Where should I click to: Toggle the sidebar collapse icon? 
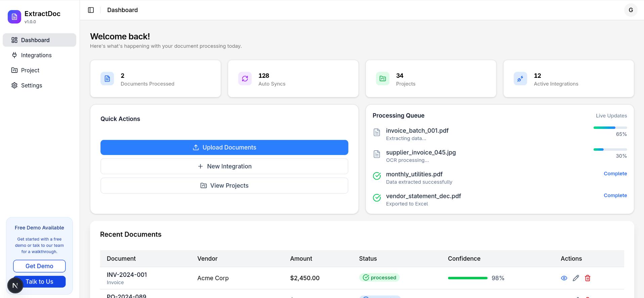(x=91, y=10)
